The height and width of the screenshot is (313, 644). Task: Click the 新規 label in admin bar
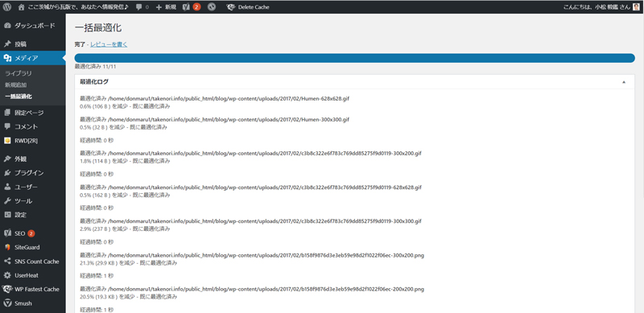pos(171,7)
